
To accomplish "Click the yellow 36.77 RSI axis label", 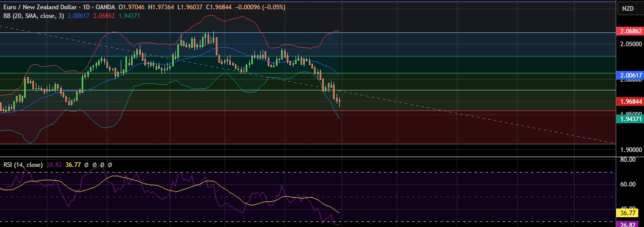I will tap(629, 212).
